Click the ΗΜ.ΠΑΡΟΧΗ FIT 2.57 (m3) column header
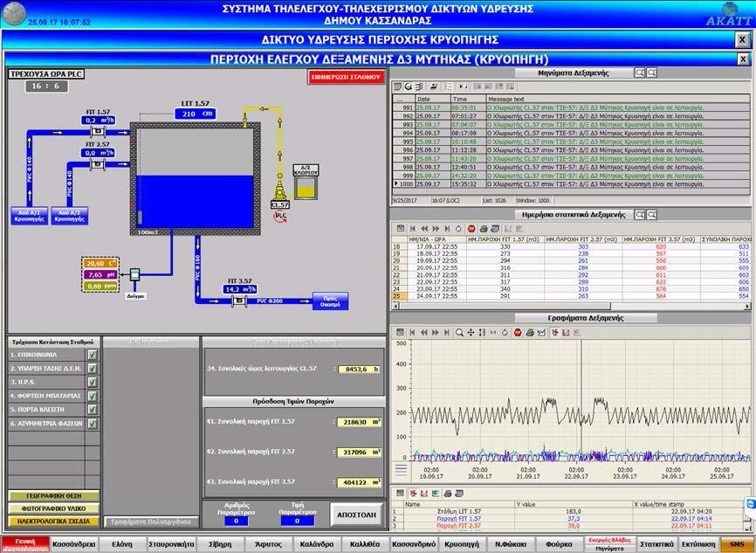 coord(583,239)
